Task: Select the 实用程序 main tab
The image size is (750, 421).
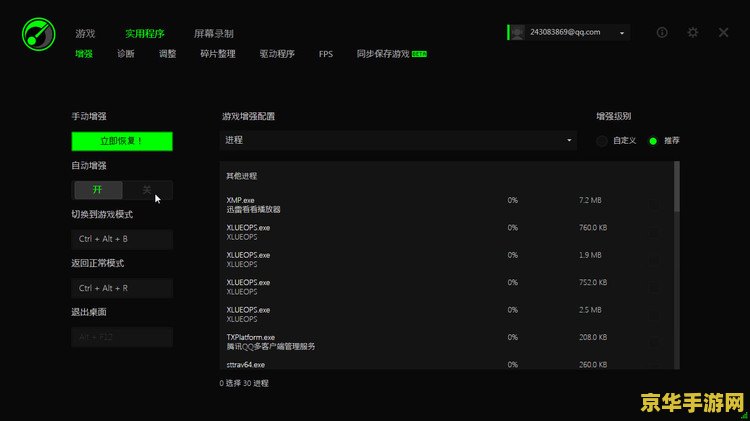Action: point(145,33)
